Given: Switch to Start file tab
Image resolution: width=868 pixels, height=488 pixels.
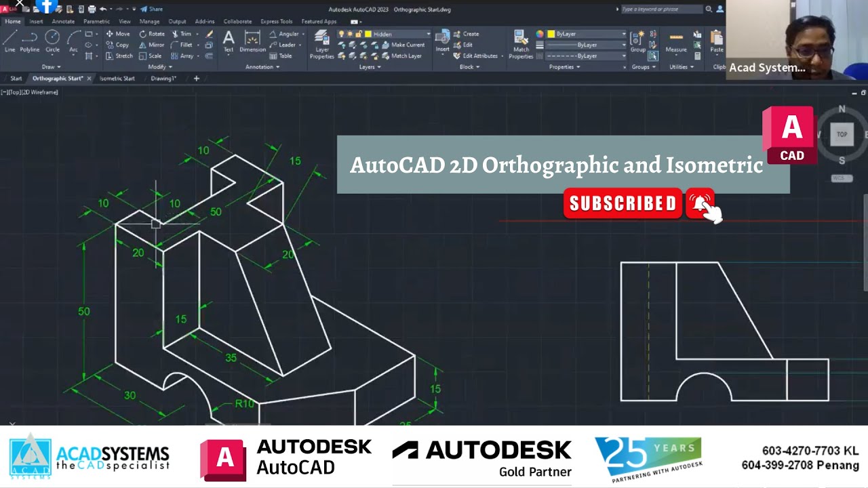Looking at the screenshot, I should click(x=16, y=78).
